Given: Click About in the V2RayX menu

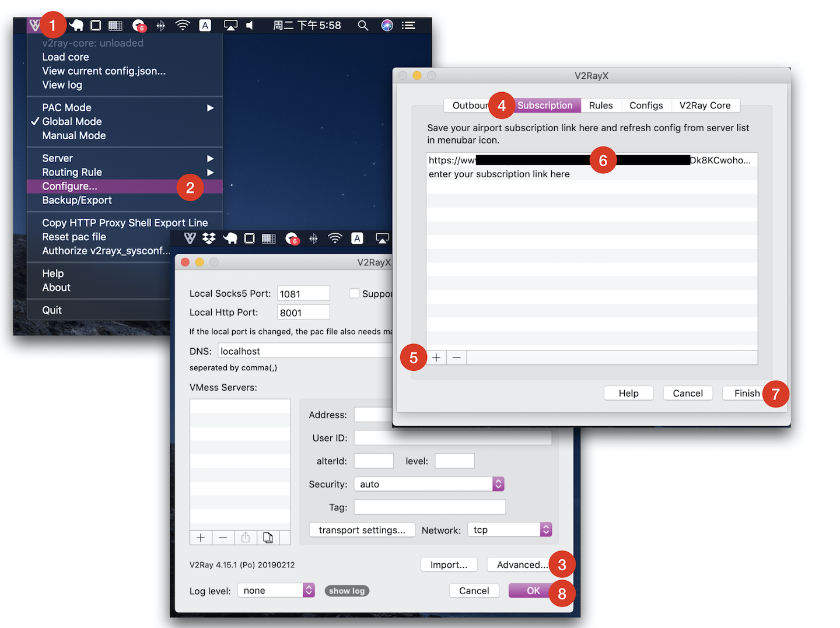Looking at the screenshot, I should [x=99, y=287].
